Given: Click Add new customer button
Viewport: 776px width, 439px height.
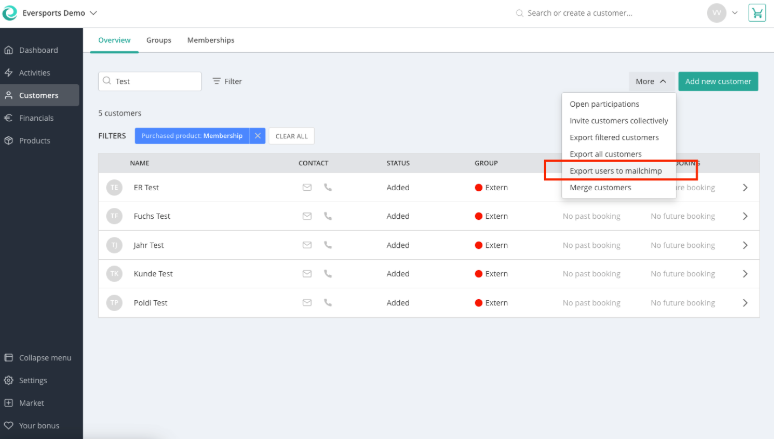Looking at the screenshot, I should (x=718, y=81).
